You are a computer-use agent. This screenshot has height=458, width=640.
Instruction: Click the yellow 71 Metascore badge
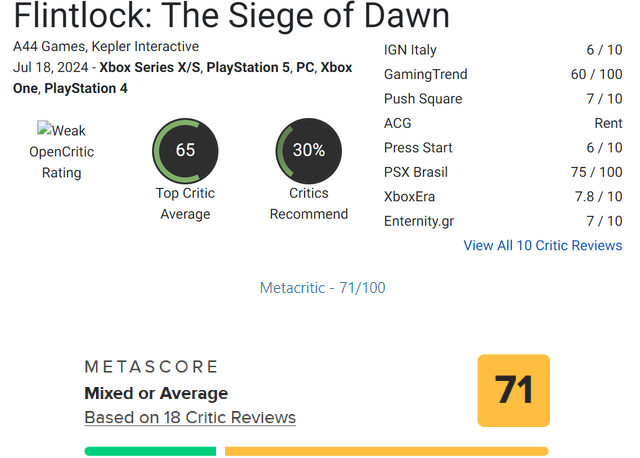(x=513, y=390)
